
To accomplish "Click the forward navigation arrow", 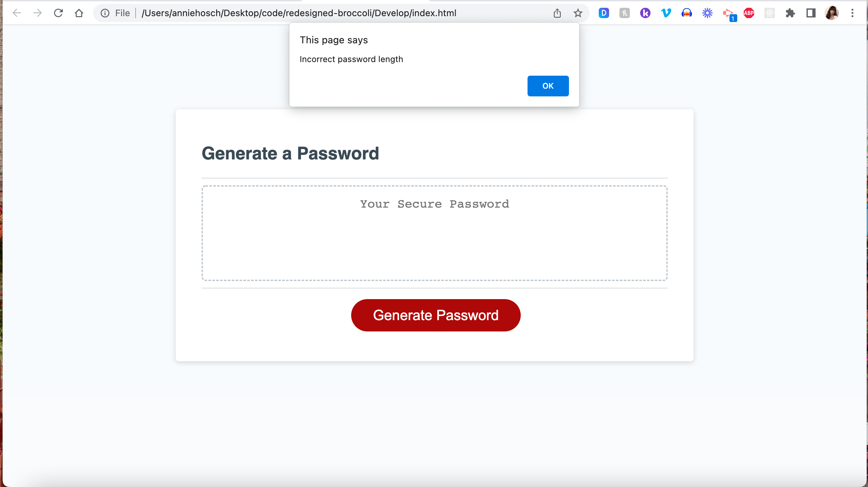I will click(x=38, y=13).
